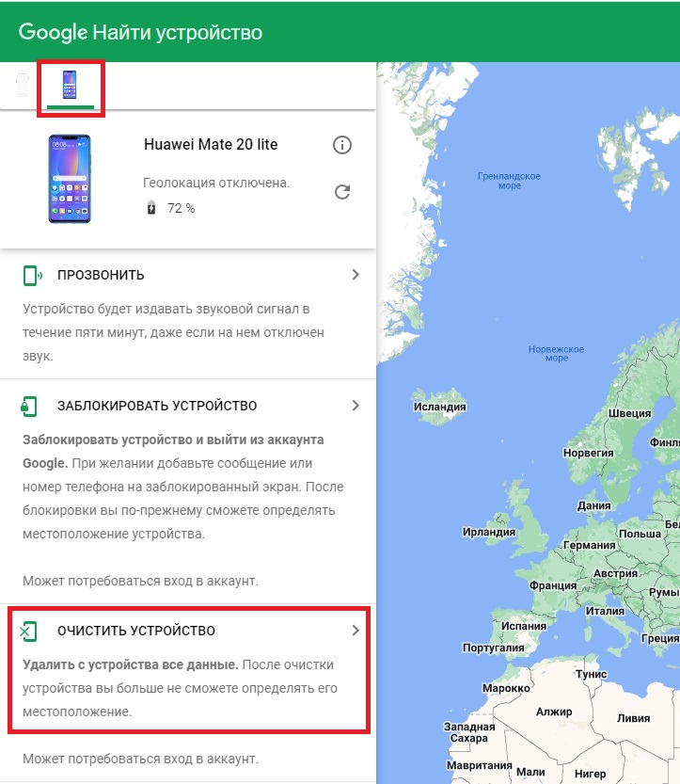The image size is (680, 784).
Task: Click Германия label on the map
Action: coord(589,546)
